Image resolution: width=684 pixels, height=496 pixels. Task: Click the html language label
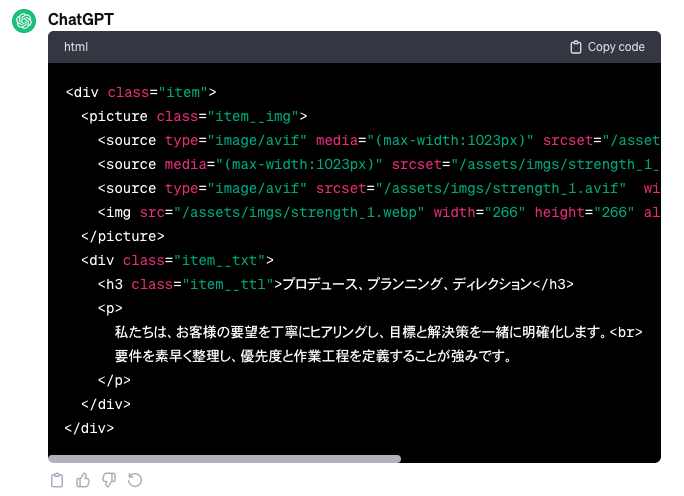(76, 47)
